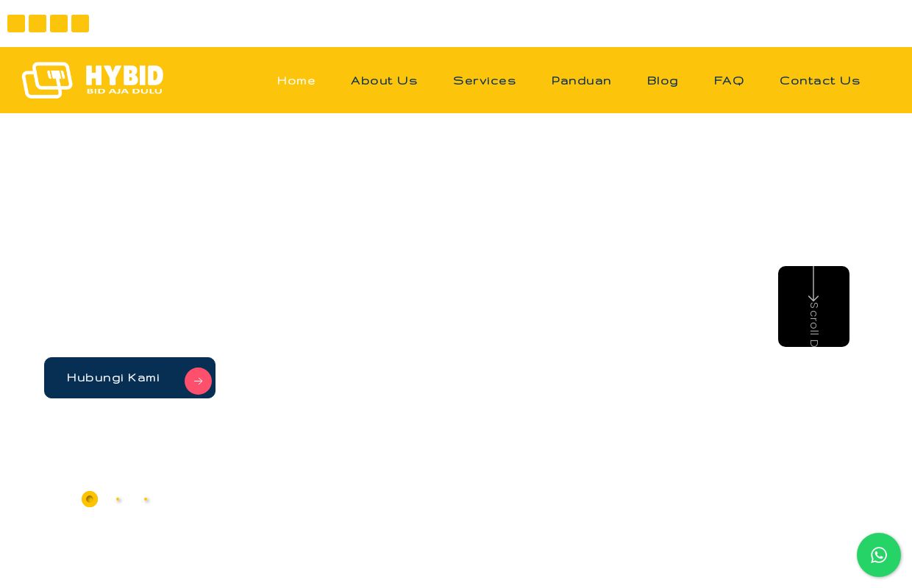Click the first social media icon top-left
912x588 pixels.
[16, 24]
